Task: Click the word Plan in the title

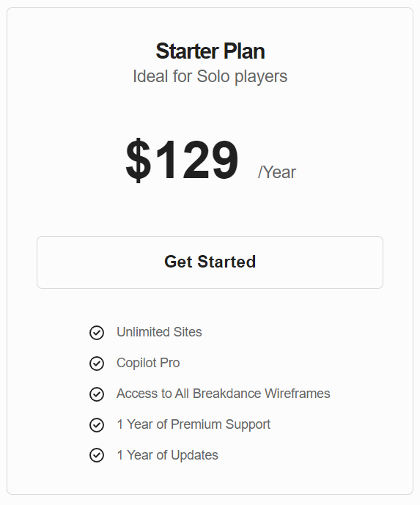Action: pos(244,51)
